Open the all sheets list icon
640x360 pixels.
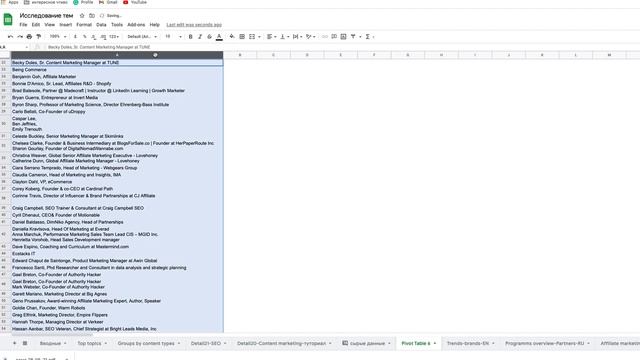(x=25, y=343)
